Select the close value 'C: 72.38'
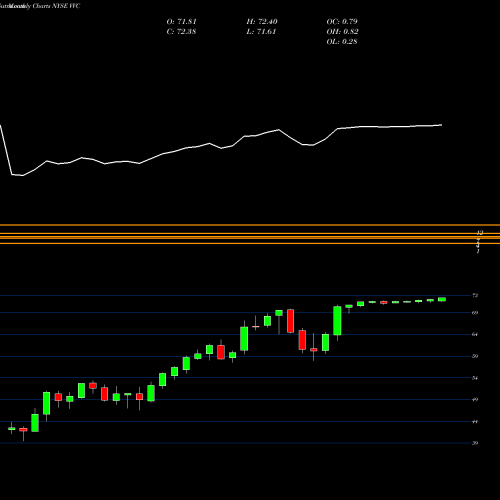Screen dimensions: 500x500 click(x=181, y=32)
